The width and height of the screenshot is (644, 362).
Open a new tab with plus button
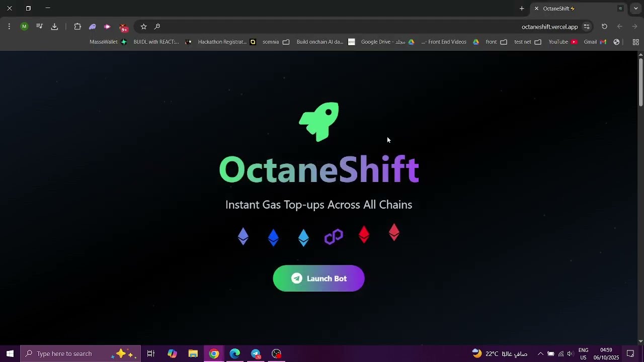[x=522, y=9]
